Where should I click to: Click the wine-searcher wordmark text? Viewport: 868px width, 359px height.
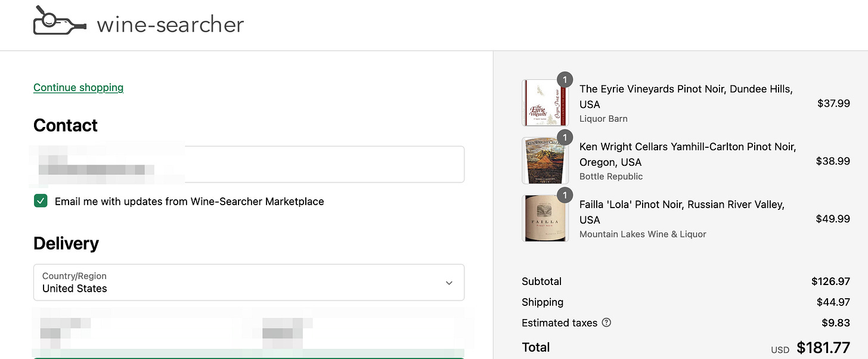(170, 24)
